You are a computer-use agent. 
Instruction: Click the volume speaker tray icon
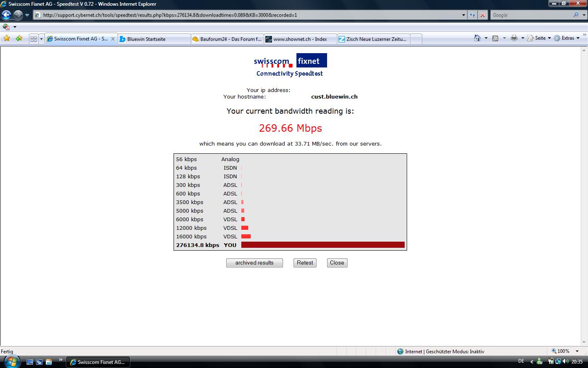tap(566, 361)
